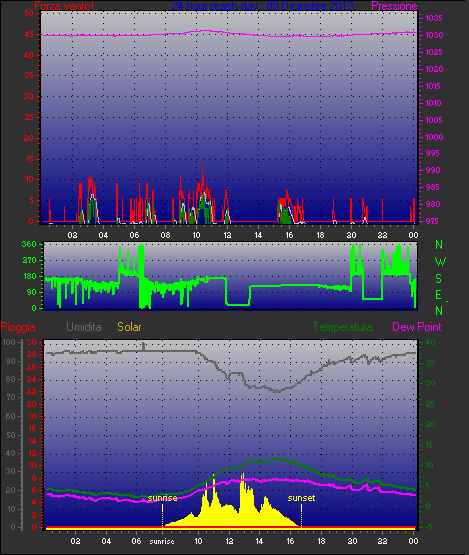The image size is (469, 555).
Task: Click the 24 hour graph date title
Action: (263, 6)
